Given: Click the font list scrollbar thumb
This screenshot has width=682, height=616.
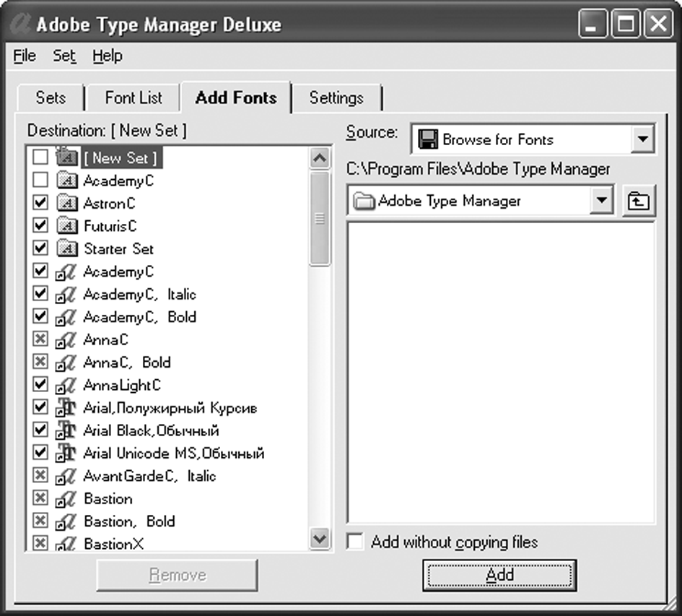Looking at the screenshot, I should coord(320,219).
